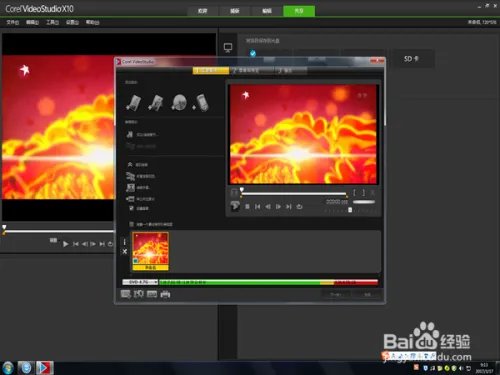The height and width of the screenshot is (375, 500).
Task: Click the second filmstrip icon in options list
Action: point(130,176)
